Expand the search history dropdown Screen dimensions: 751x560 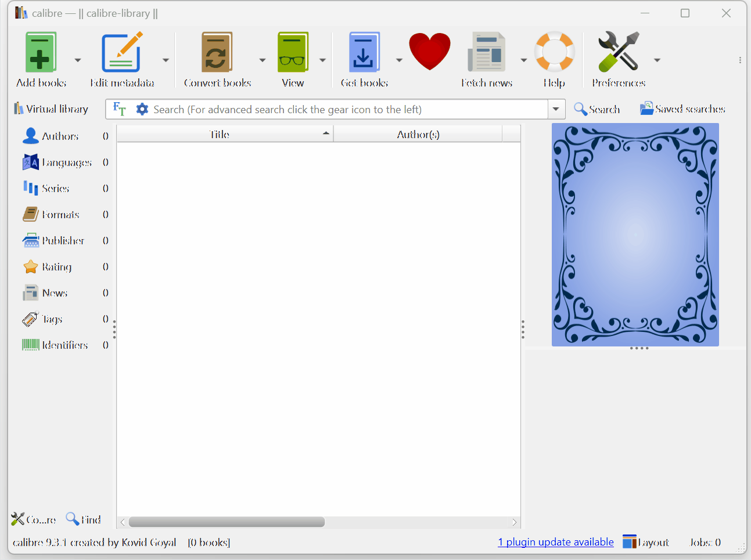[x=556, y=109]
